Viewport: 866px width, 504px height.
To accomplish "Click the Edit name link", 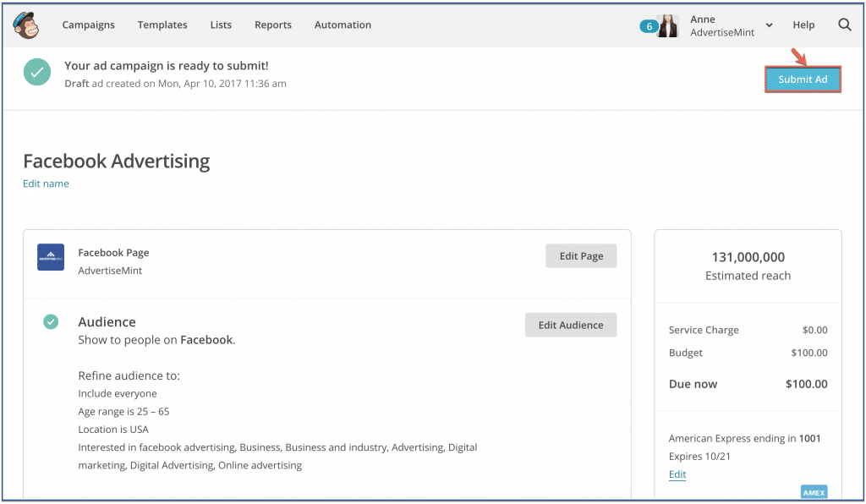I will point(46,184).
